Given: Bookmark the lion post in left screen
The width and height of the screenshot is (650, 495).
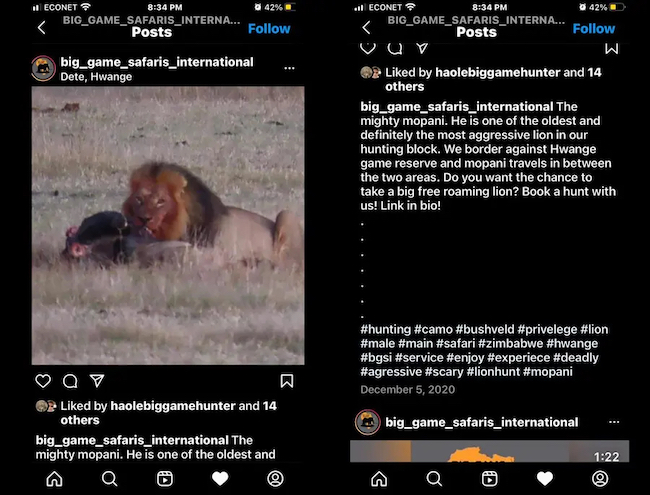Looking at the screenshot, I should pyautogui.click(x=287, y=381).
